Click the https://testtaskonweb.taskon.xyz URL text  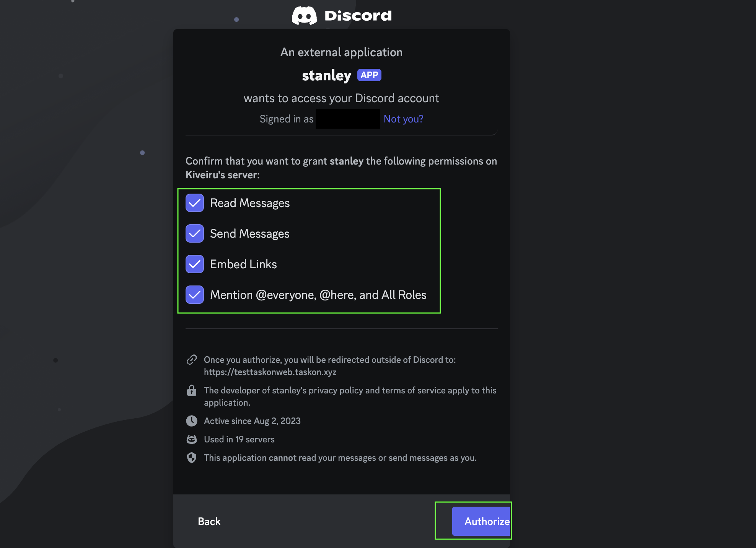pyautogui.click(x=270, y=372)
